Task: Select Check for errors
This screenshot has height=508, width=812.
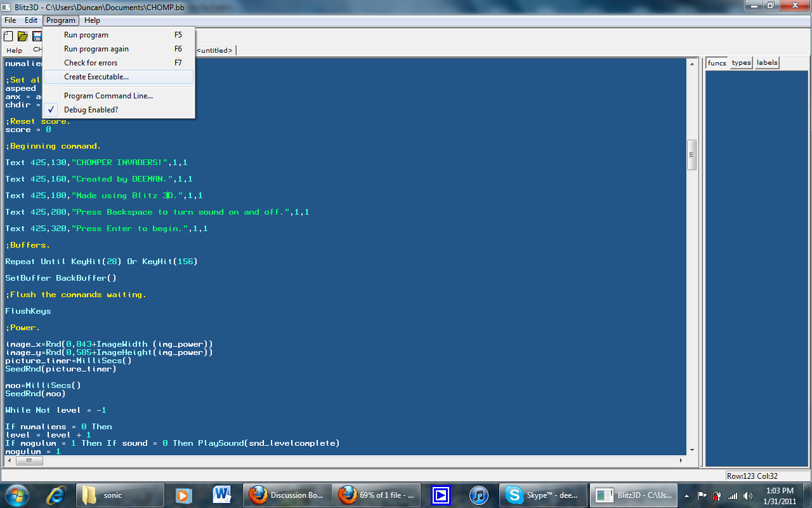Action: 119,63
